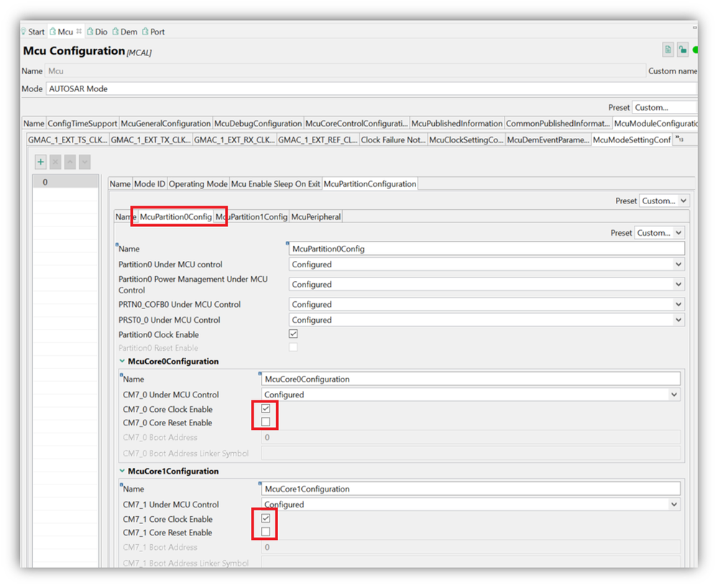718x588 pixels.
Task: Switch to the Dio editor tab
Action: (97, 32)
